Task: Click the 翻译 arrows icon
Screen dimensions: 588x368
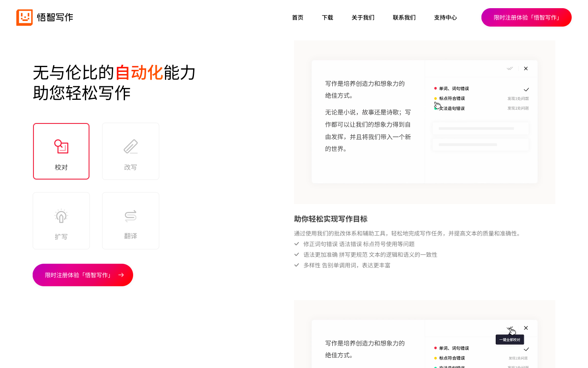Action: [131, 216]
